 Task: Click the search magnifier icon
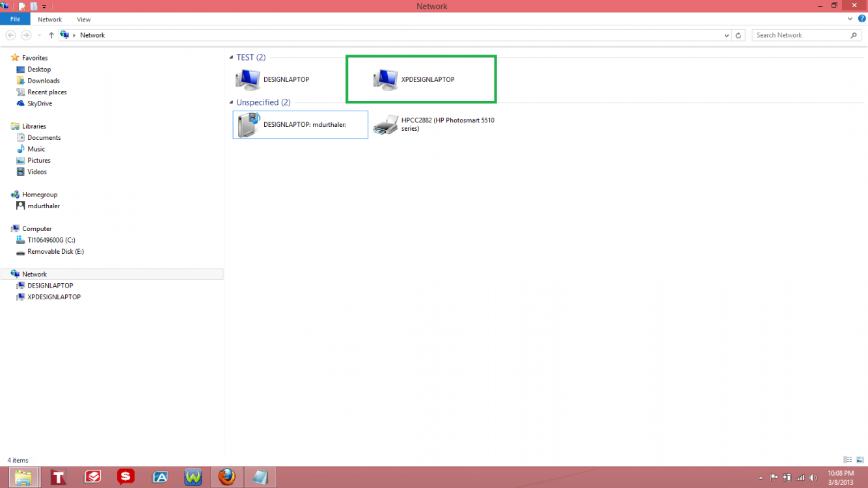point(854,35)
